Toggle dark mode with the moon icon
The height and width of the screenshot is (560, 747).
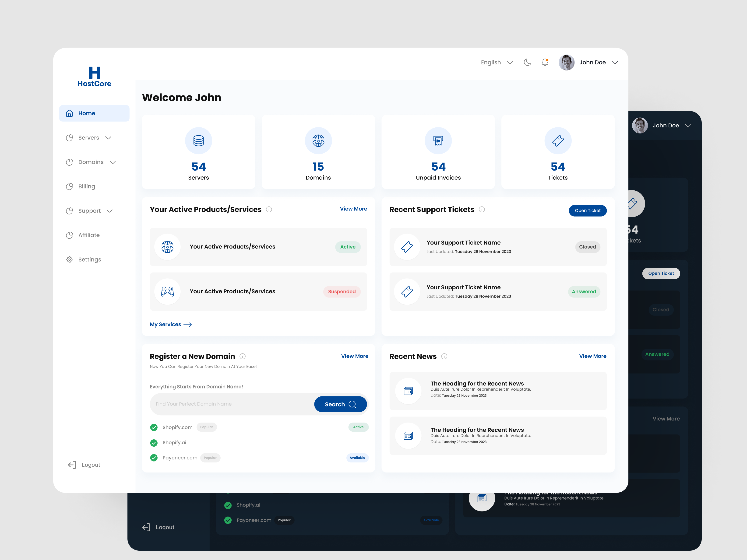[x=527, y=63]
